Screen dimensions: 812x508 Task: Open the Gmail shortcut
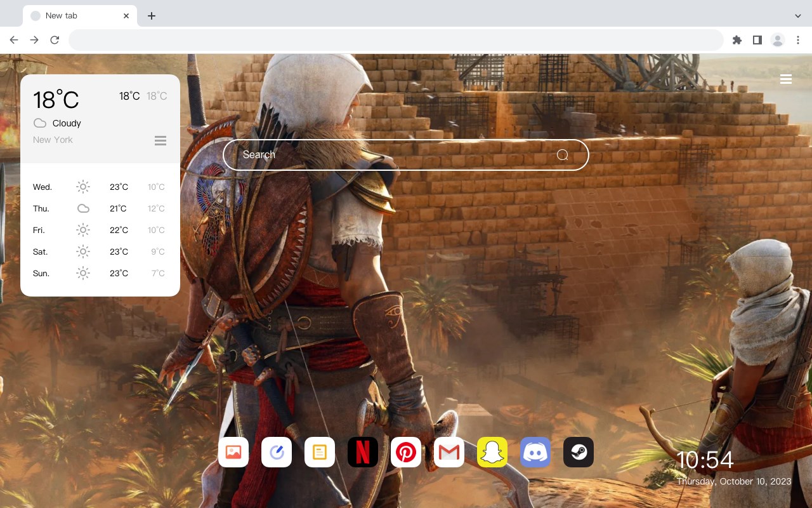tap(449, 452)
